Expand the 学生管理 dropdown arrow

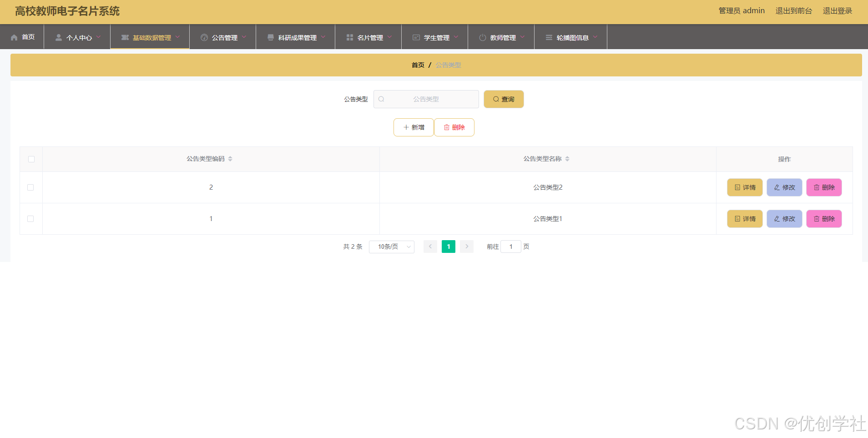[x=456, y=37]
